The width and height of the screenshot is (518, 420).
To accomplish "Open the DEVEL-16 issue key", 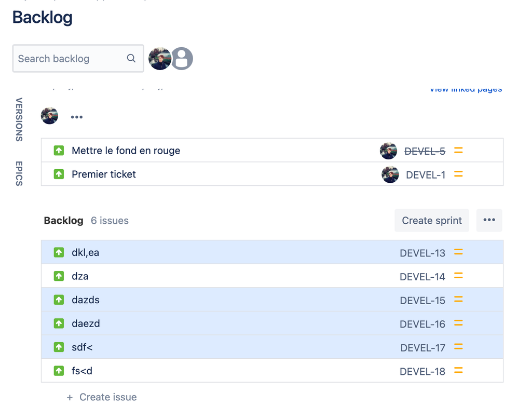I will (x=422, y=324).
